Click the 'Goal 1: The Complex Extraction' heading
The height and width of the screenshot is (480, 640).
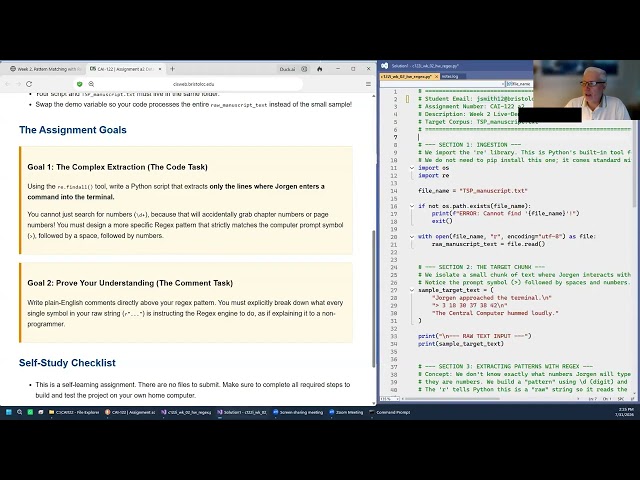point(118,167)
